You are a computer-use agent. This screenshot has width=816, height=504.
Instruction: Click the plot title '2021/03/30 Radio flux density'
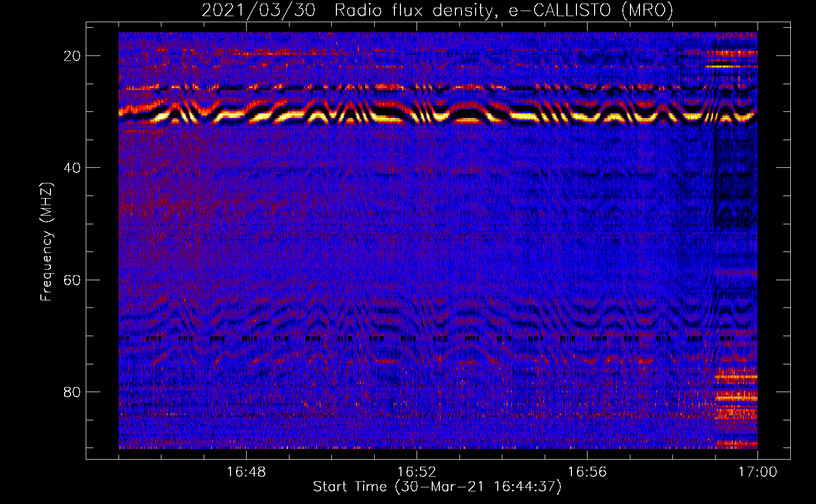click(x=437, y=10)
